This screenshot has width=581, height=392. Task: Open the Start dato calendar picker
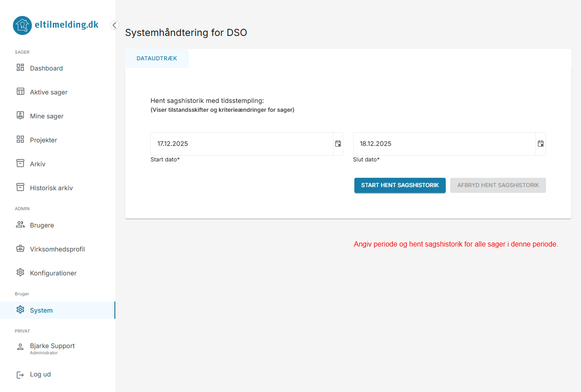point(338,144)
